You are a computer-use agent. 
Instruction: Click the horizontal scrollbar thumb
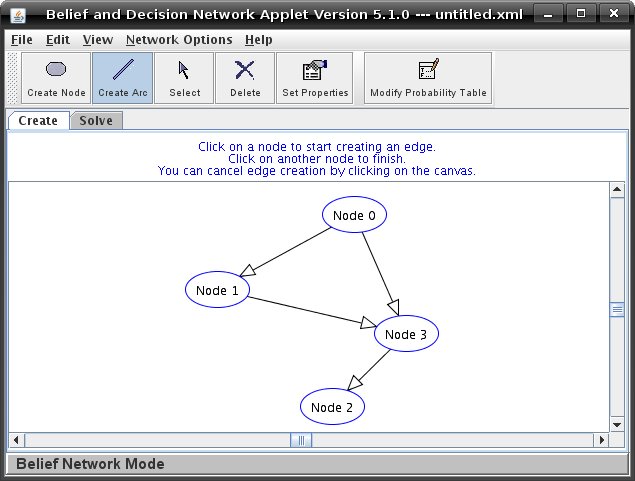(301, 440)
